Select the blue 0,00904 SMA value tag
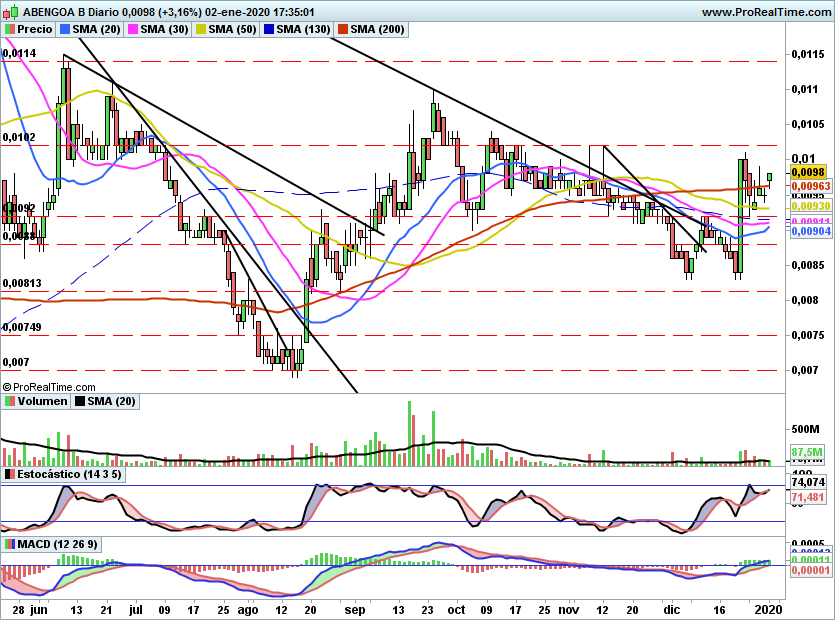 811,231
